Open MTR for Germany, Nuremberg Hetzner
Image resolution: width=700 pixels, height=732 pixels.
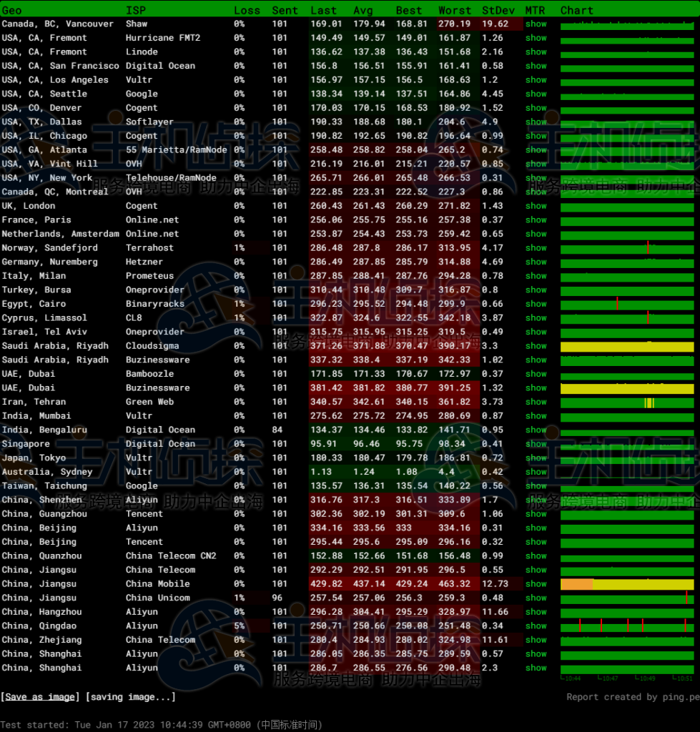tap(536, 262)
